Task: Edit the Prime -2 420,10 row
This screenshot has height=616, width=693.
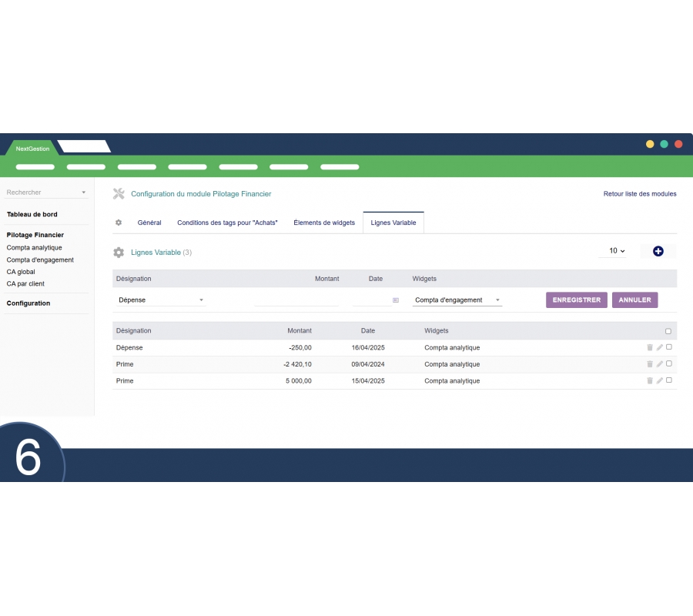Action: click(x=659, y=364)
